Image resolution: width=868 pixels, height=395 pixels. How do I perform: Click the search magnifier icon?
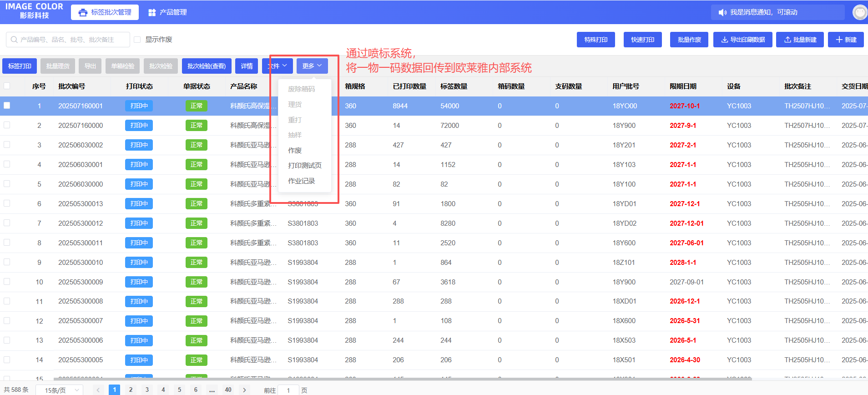tap(14, 40)
